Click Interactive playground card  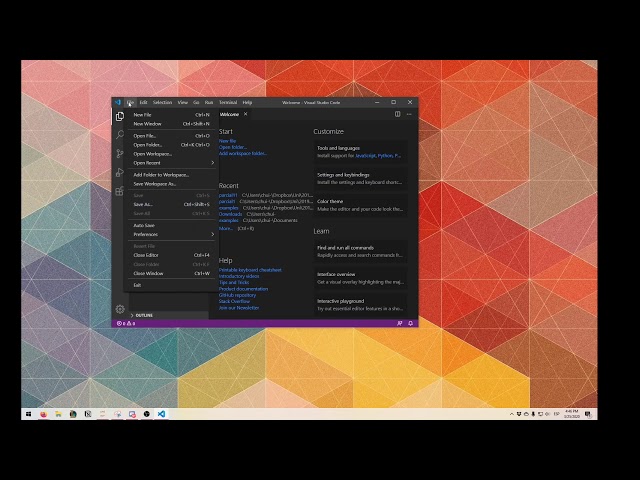(x=360, y=304)
